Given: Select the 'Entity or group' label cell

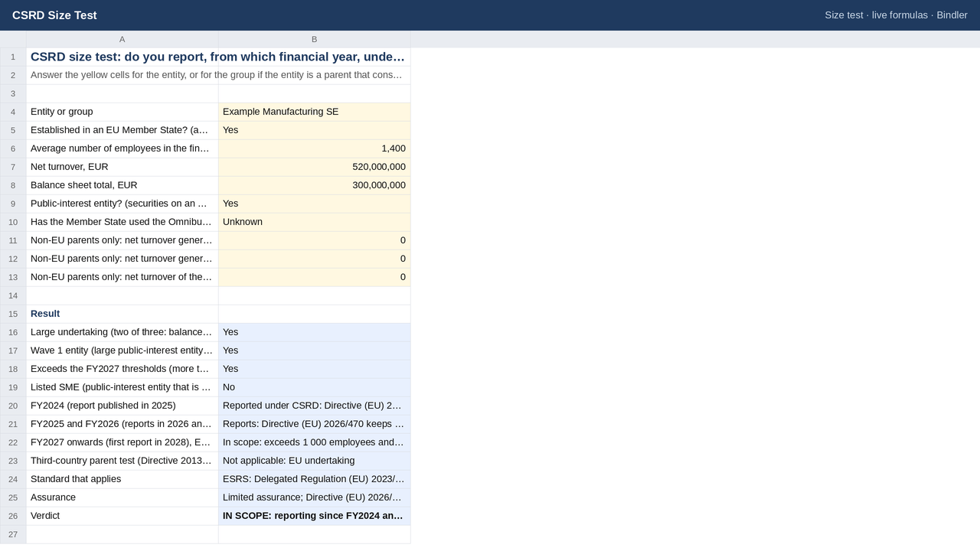Looking at the screenshot, I should [x=122, y=112].
